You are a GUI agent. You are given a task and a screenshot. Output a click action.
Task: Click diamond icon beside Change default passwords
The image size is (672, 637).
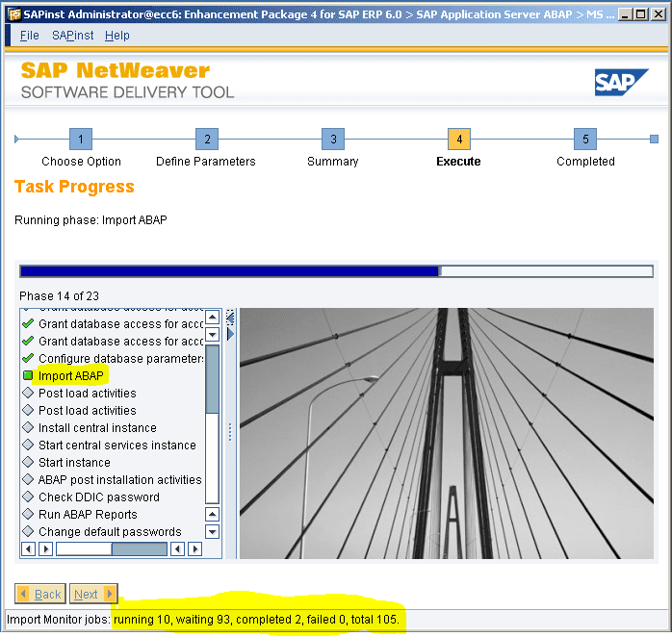tap(28, 531)
